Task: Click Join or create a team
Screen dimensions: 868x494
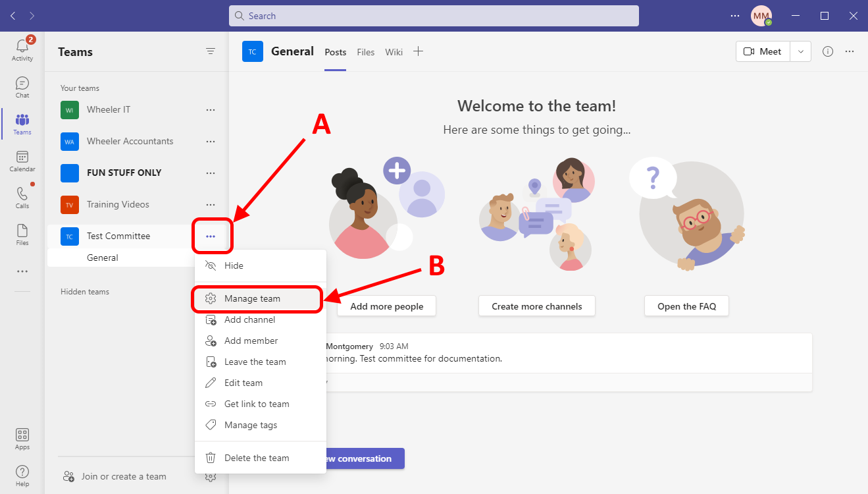Action: click(x=115, y=477)
